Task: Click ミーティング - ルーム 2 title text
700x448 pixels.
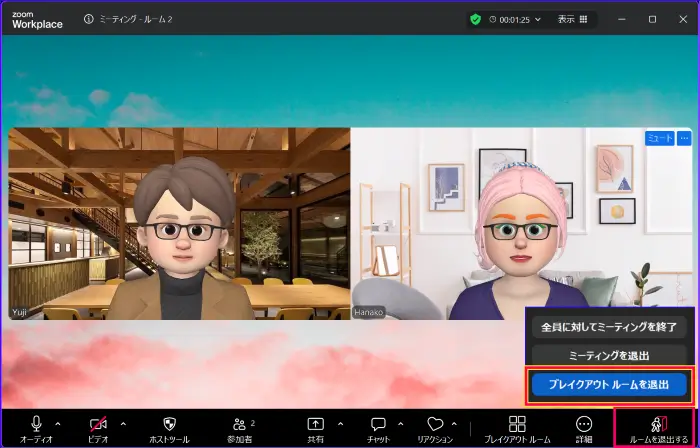Action: click(x=136, y=19)
